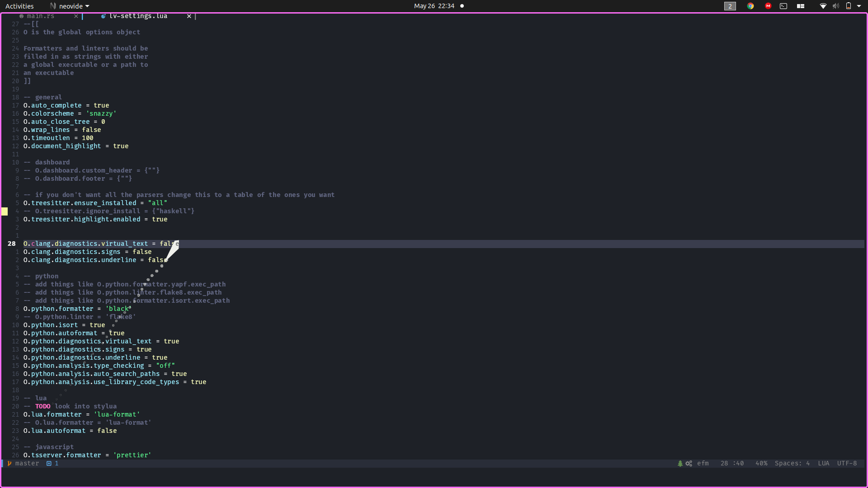Click the yellow change marker in the sign column
Image resolution: width=868 pixels, height=488 pixels.
5,211
